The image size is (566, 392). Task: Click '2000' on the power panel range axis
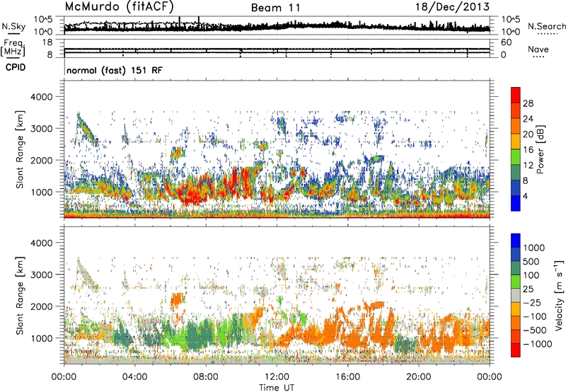43,160
